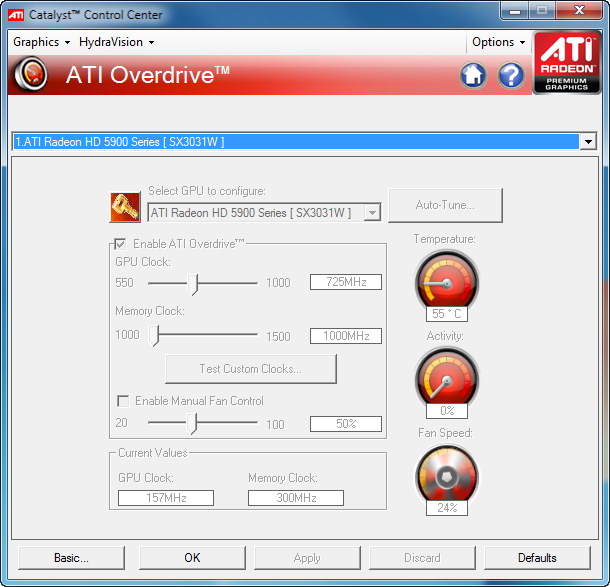Image resolution: width=610 pixels, height=587 pixels.
Task: Expand the top graphics adapter dropdown
Action: tap(587, 142)
